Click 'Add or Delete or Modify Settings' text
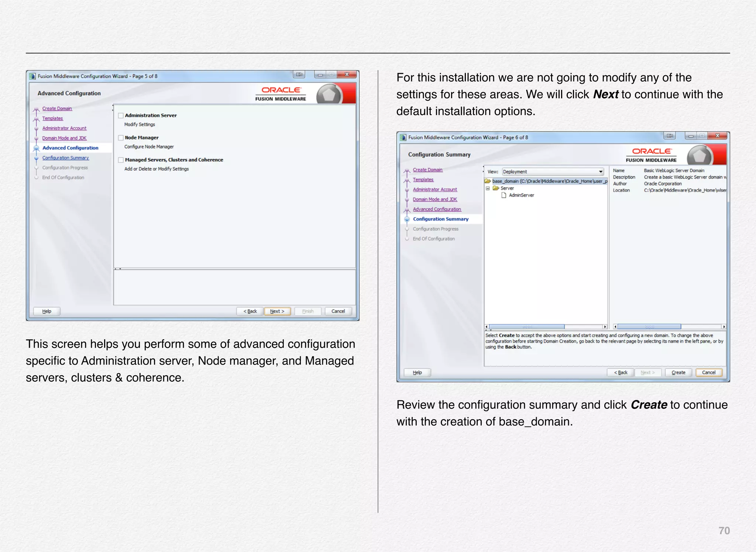This screenshot has height=552, width=756. click(x=157, y=169)
